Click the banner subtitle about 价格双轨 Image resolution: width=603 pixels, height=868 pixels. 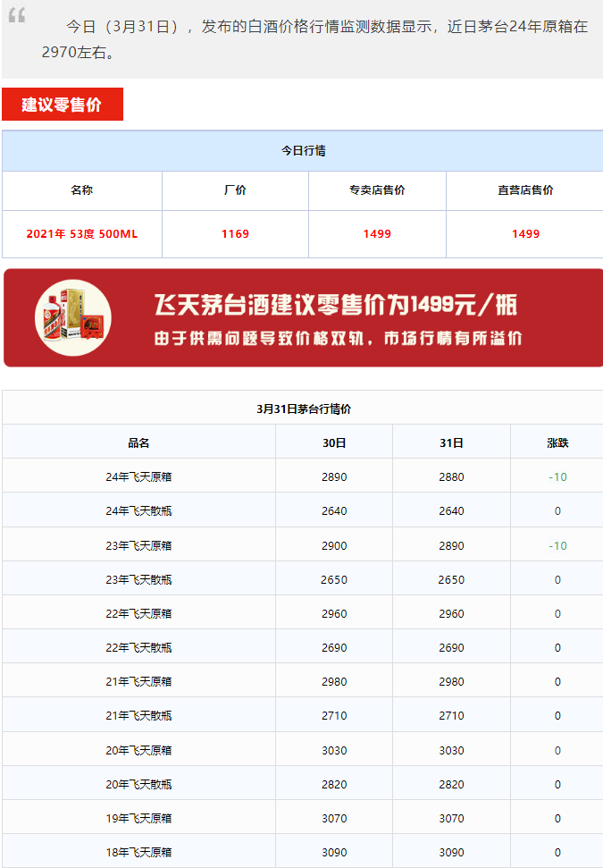pos(338,338)
